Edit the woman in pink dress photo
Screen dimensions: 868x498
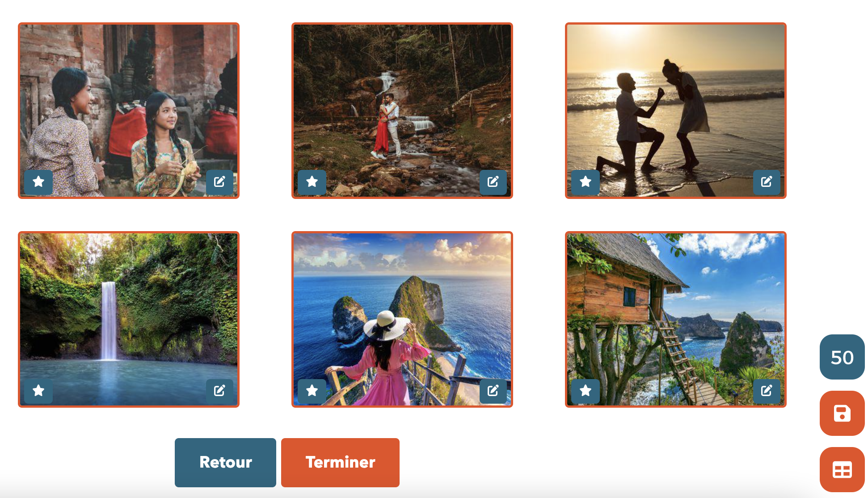point(493,391)
